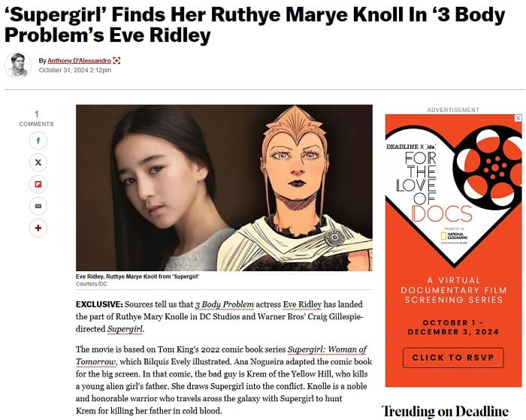Image resolution: width=526 pixels, height=420 pixels.
Task: Share article on Facebook
Action: 38,141
